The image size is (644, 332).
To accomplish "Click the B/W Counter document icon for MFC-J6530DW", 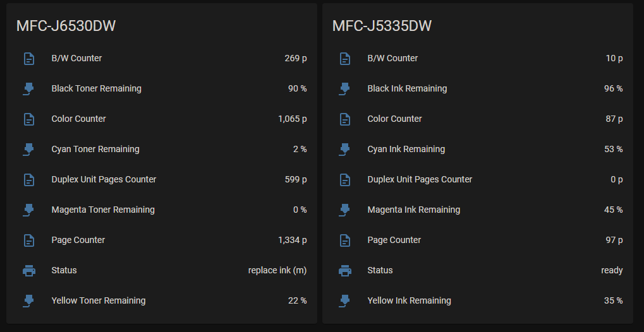I will (x=28, y=59).
